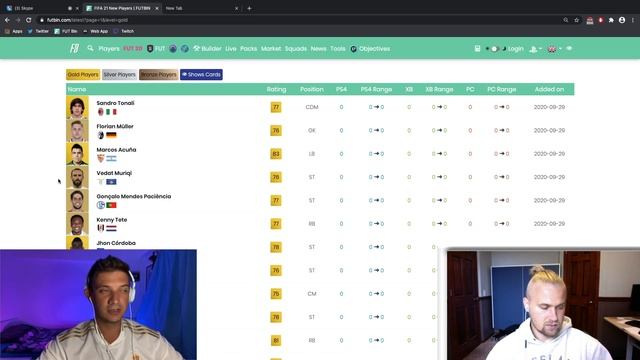Open the Market menu item
640x360 pixels.
271,49
